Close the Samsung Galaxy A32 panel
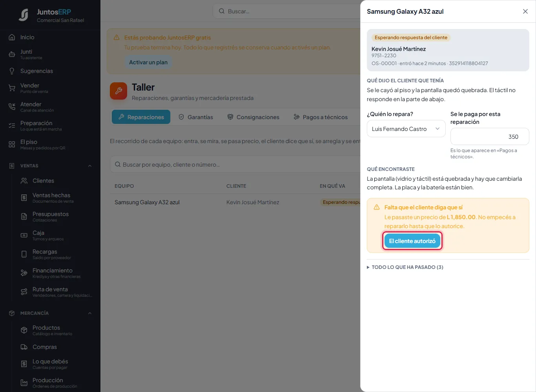Image resolution: width=536 pixels, height=392 pixels. pyautogui.click(x=525, y=11)
